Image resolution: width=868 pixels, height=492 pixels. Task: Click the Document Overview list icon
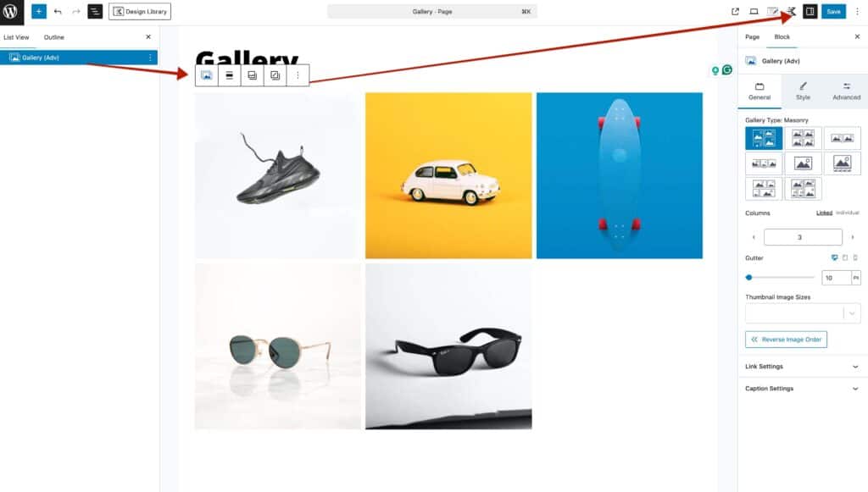(x=94, y=11)
